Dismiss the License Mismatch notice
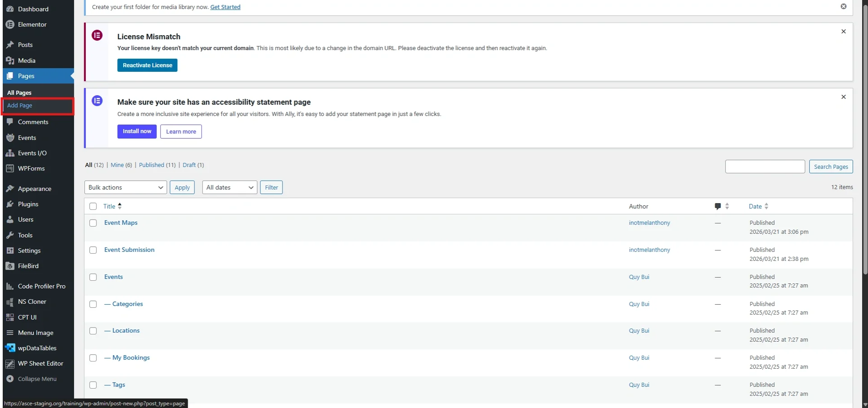868x408 pixels. pos(843,32)
